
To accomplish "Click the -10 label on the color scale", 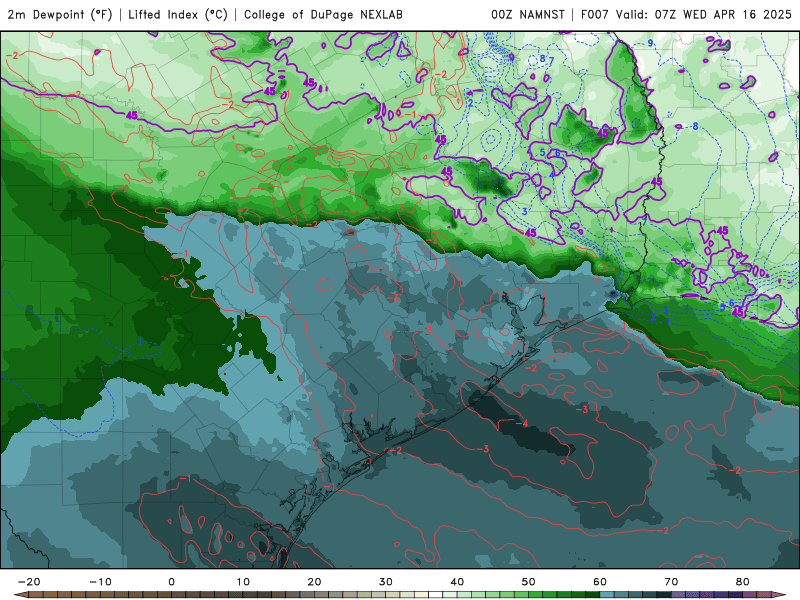I will tap(100, 582).
